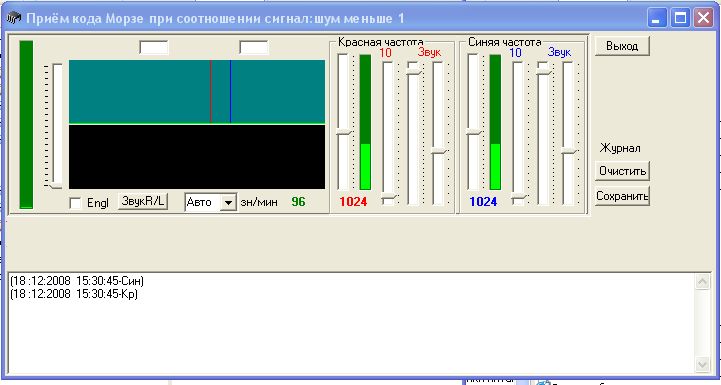Click the journal scrollbar up arrow

pyautogui.click(x=702, y=282)
